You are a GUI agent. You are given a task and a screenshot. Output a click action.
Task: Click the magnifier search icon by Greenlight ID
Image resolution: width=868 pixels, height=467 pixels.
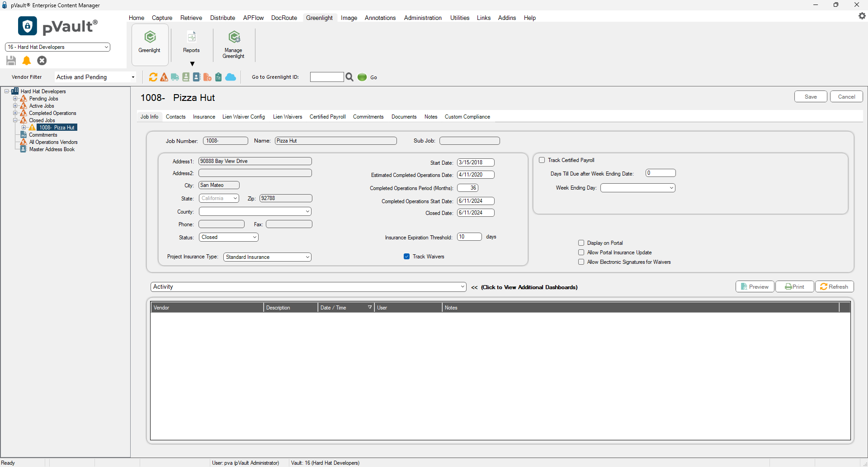tap(349, 77)
